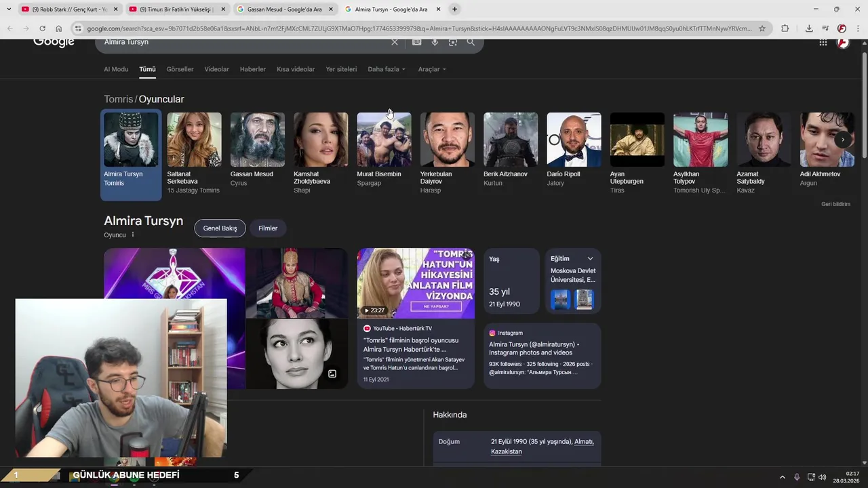This screenshot has width=868, height=488.
Task: Open the more options beside Oyuncu
Action: click(133, 235)
